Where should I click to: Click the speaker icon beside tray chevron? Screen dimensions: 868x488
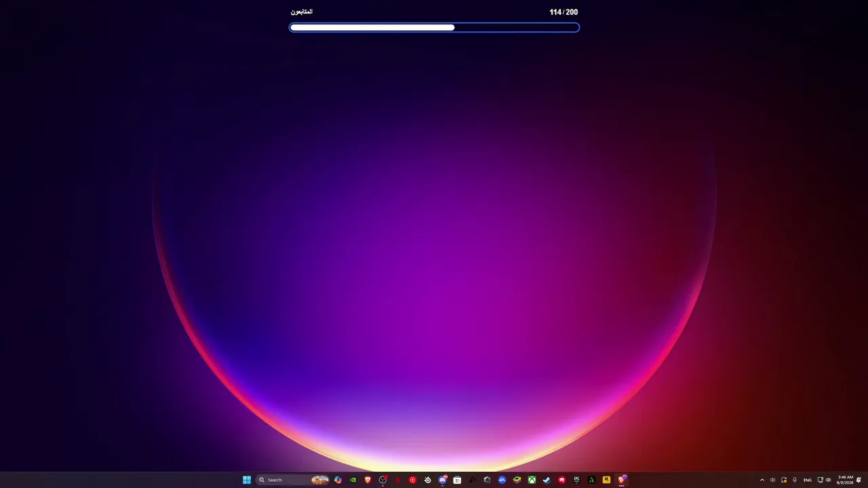(772, 480)
